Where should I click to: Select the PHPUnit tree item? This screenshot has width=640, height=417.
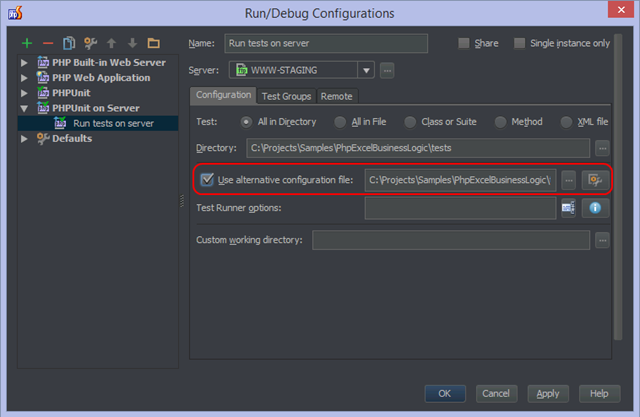tap(98, 93)
